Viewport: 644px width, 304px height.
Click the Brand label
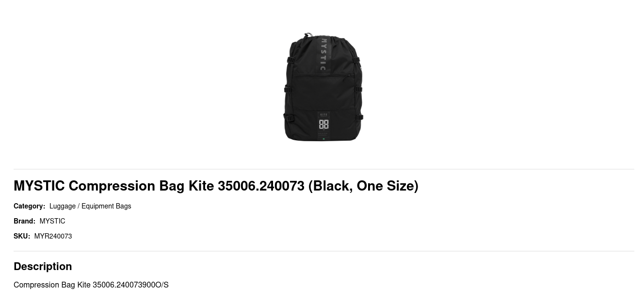24,221
